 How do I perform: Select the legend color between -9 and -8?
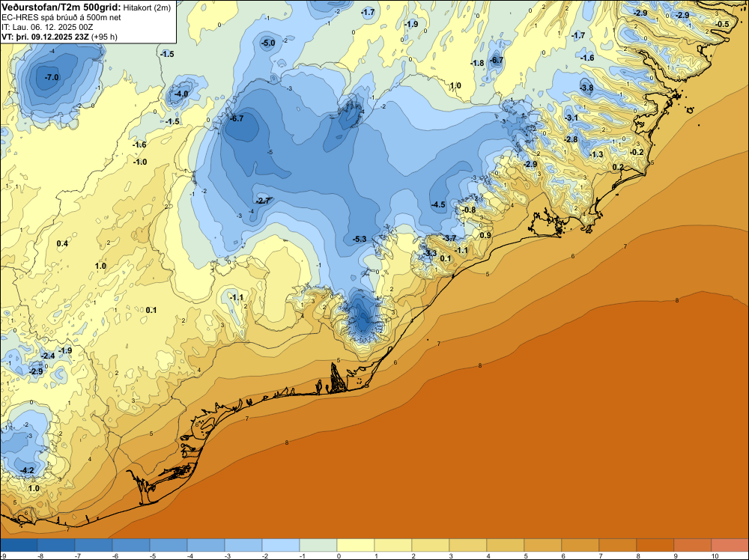19,545
